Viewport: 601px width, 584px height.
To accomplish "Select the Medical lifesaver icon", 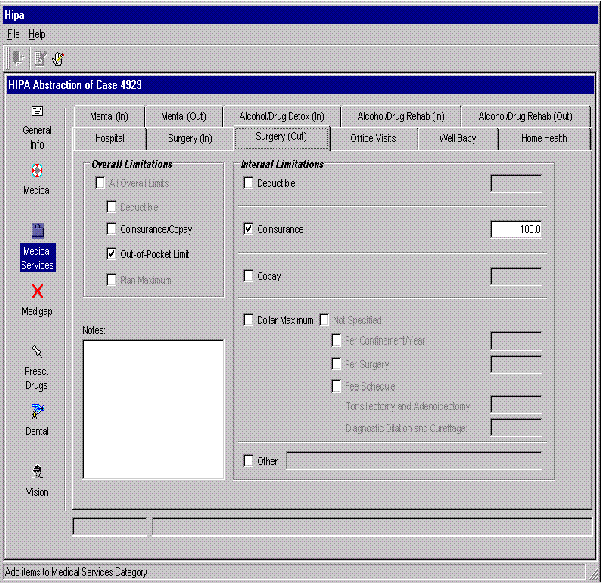I will [37, 171].
